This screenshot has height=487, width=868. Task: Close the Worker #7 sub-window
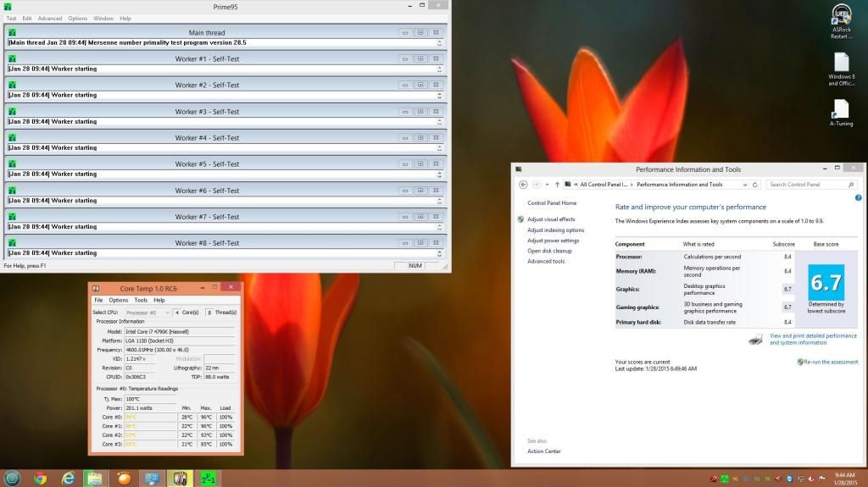[437, 217]
